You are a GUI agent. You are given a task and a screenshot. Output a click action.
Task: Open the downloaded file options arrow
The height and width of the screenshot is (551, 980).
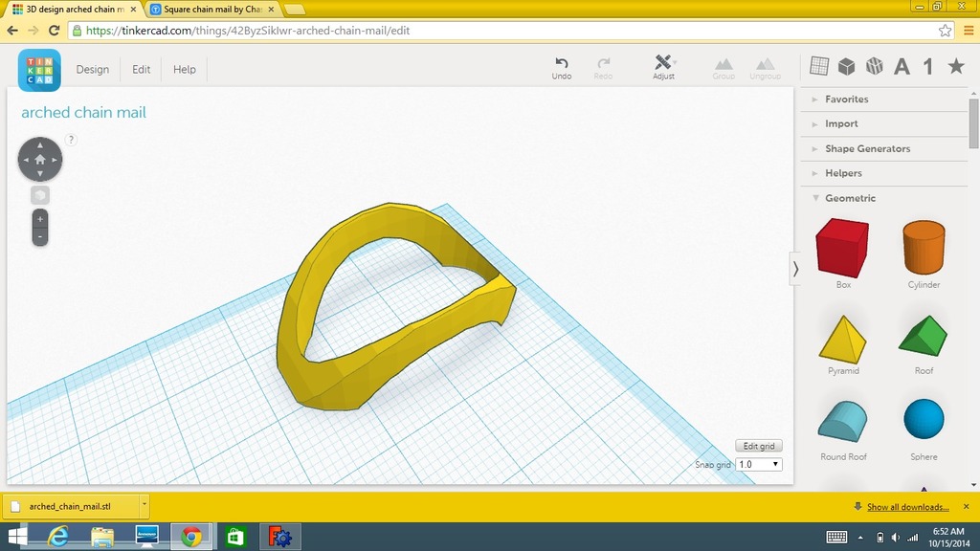click(145, 505)
